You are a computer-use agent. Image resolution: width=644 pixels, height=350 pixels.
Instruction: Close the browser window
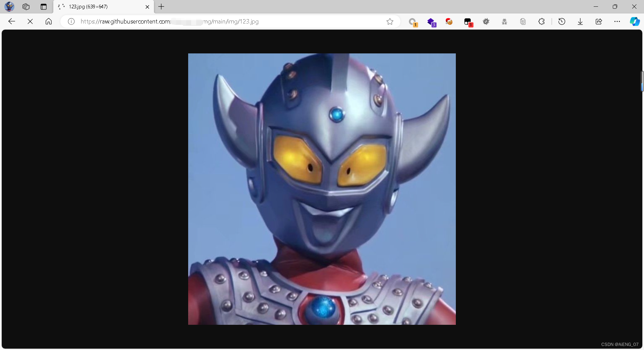pyautogui.click(x=634, y=7)
